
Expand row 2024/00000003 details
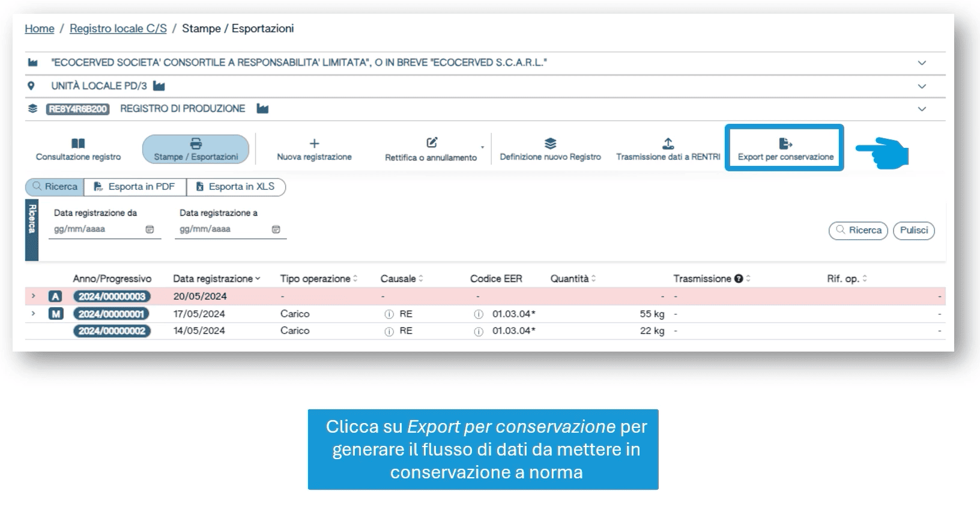pos(34,296)
